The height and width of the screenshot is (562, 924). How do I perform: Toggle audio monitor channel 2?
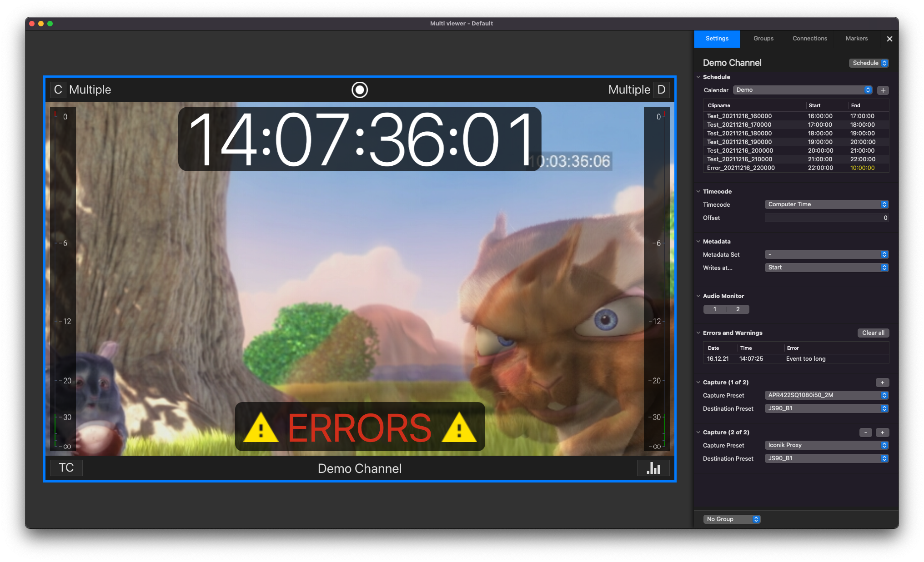click(738, 309)
